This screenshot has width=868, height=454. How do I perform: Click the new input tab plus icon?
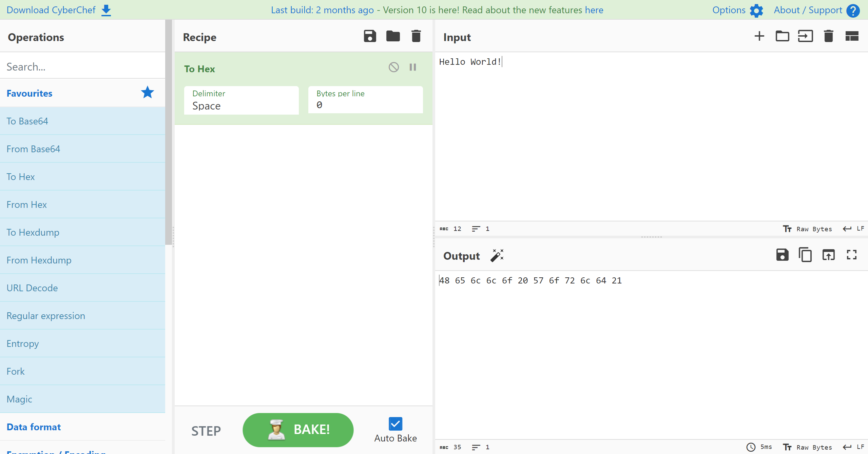pyautogui.click(x=759, y=37)
